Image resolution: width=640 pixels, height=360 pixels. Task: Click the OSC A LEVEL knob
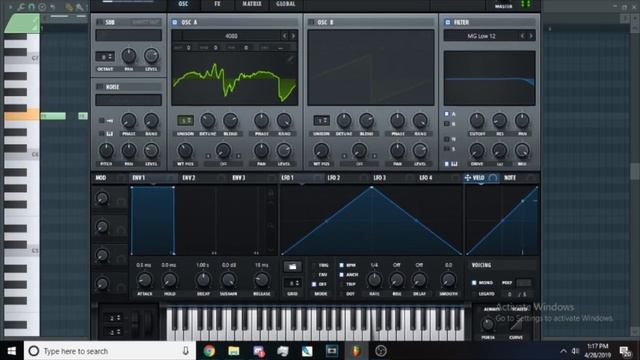pyautogui.click(x=284, y=151)
